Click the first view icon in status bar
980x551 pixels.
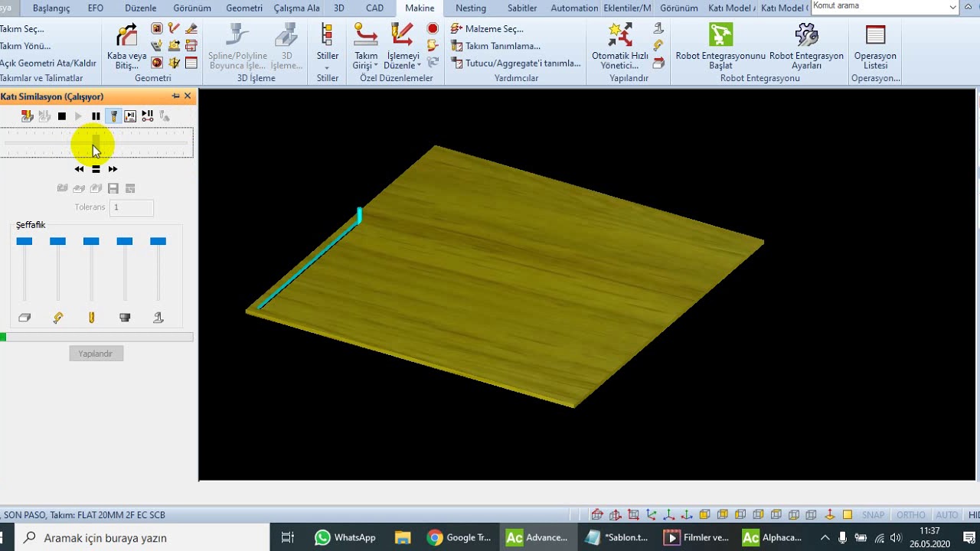coord(597,515)
